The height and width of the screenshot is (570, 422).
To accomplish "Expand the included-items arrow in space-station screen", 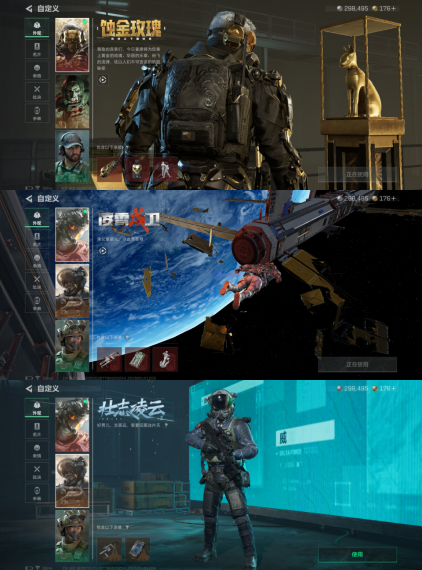I will coord(127,337).
